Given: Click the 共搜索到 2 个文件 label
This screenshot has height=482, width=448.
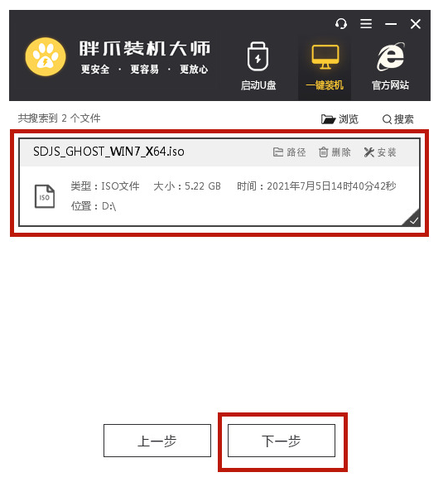Looking at the screenshot, I should coord(59,118).
